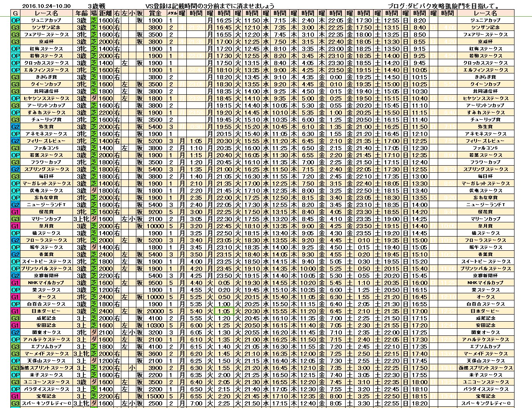Click the 22:05 time in ジュニアカップ row
Viewport: 532px width, 408px height.
point(336,20)
